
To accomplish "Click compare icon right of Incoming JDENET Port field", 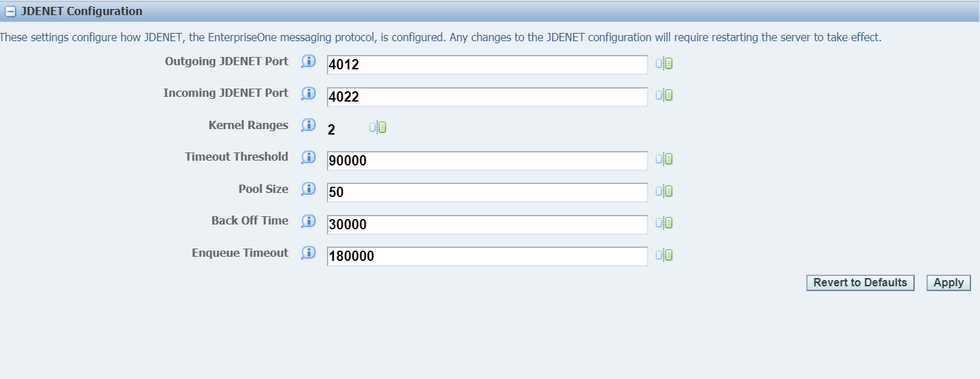I will click(663, 95).
